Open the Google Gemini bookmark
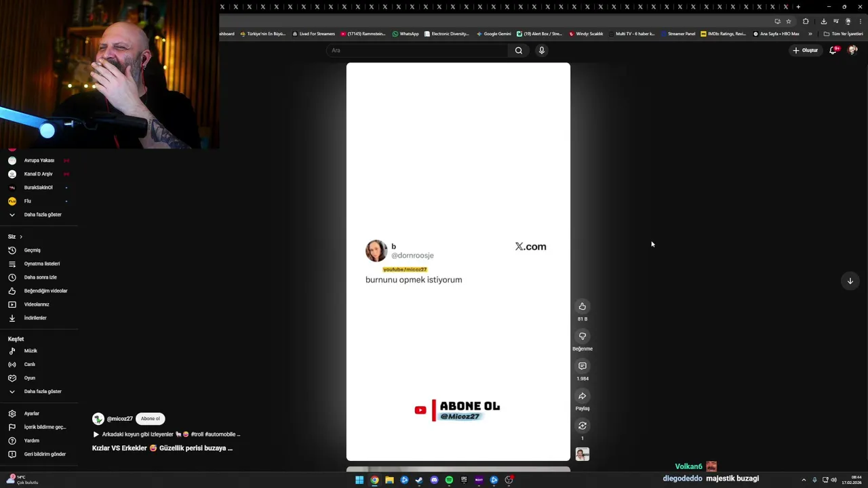Viewport: 868px width, 488px height. tap(494, 34)
